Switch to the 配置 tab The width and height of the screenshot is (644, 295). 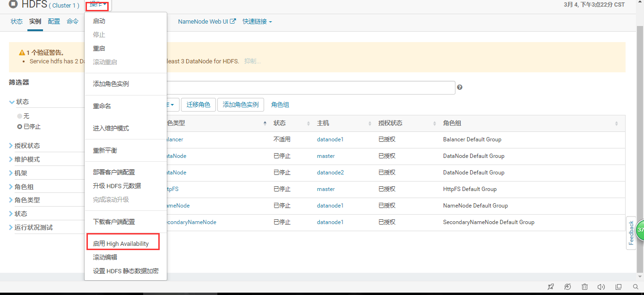(54, 21)
